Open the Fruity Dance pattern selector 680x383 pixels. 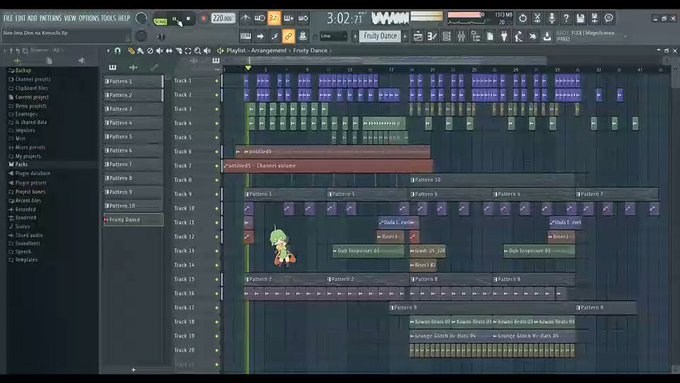[x=380, y=36]
